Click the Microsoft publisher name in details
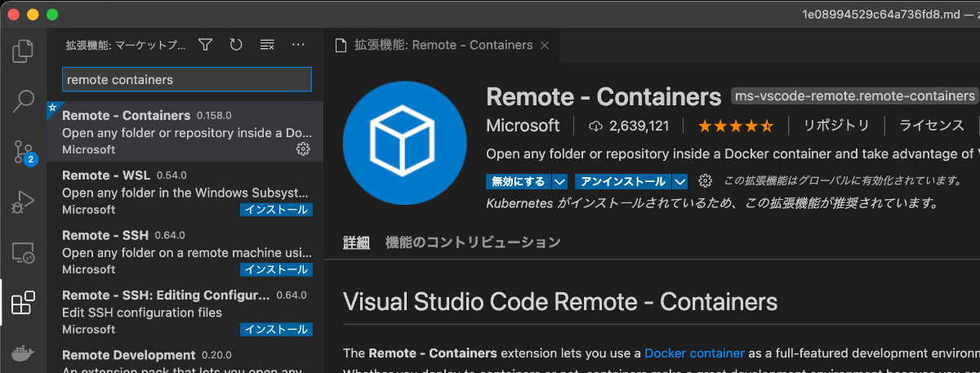The width and height of the screenshot is (980, 373). [523, 126]
